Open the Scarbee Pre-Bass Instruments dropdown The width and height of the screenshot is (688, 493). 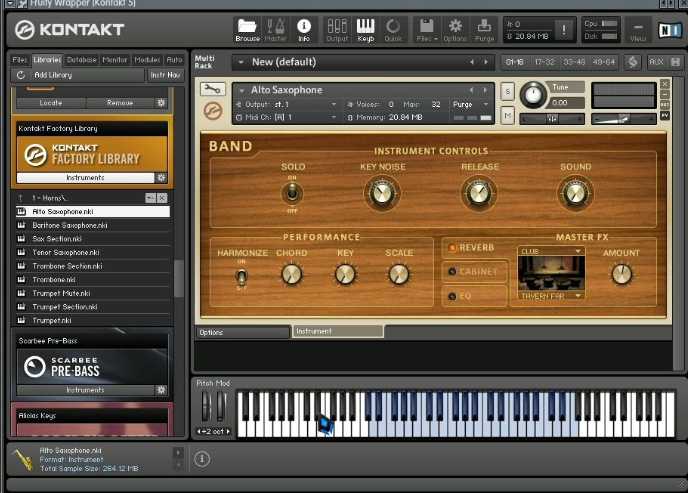tap(86, 390)
